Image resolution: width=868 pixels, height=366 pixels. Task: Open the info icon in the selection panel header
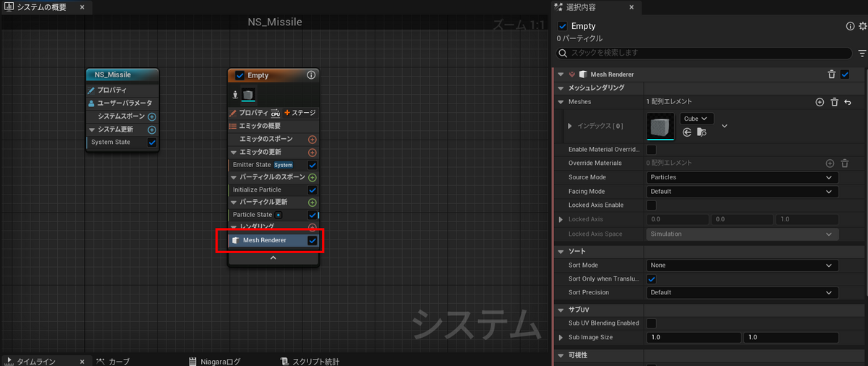(851, 26)
